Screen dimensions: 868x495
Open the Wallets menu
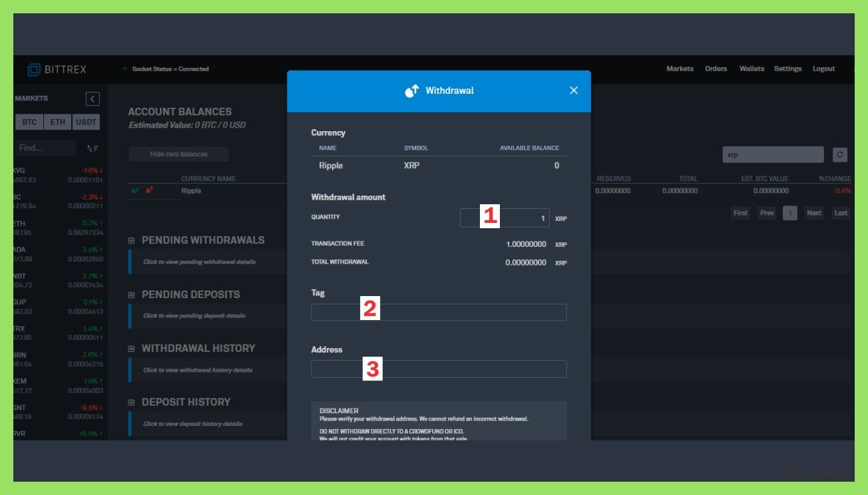[752, 69]
